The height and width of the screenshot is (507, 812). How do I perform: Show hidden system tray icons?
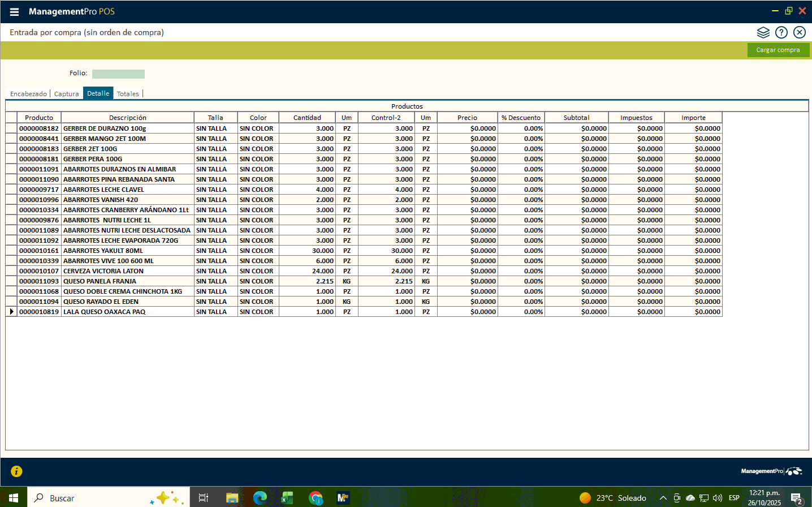(x=663, y=498)
